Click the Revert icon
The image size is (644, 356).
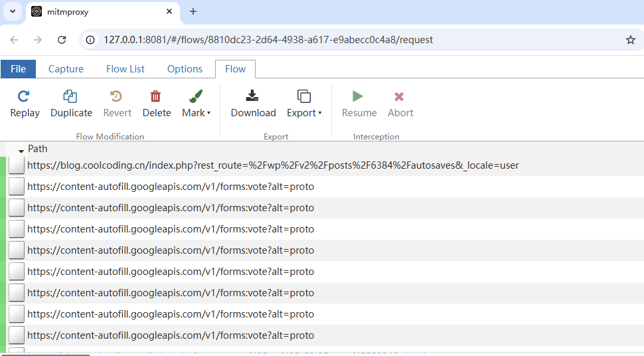coord(117,97)
